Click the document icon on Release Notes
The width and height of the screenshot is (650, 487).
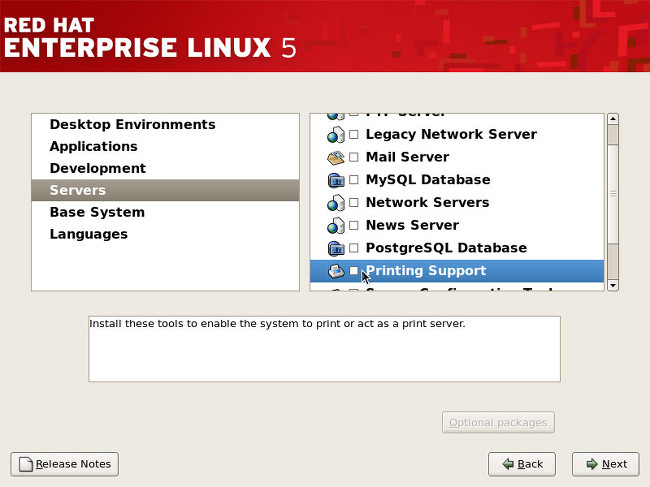[x=26, y=464]
